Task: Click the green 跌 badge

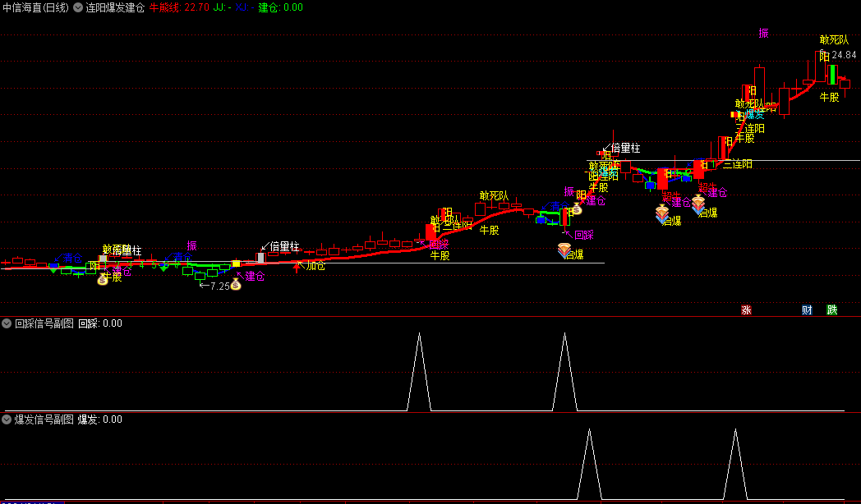Action: click(x=832, y=309)
